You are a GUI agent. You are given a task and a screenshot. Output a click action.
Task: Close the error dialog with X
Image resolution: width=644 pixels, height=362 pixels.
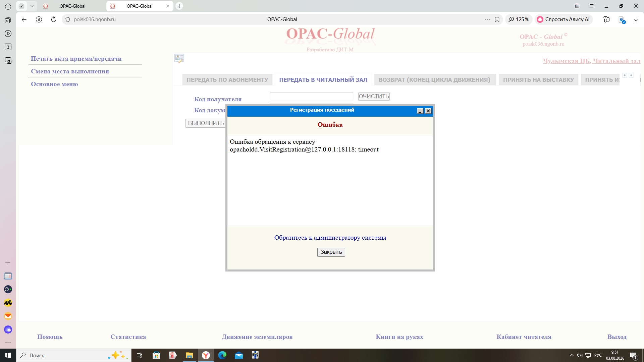coord(428,111)
